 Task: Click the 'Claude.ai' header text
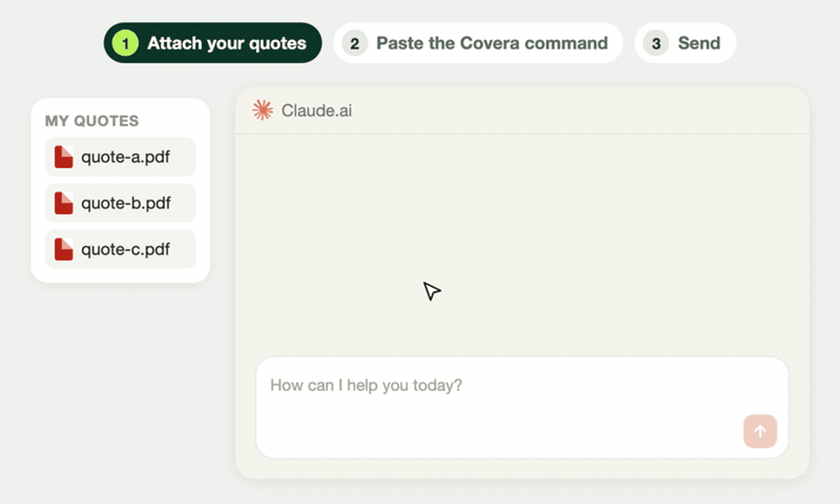[x=317, y=111]
